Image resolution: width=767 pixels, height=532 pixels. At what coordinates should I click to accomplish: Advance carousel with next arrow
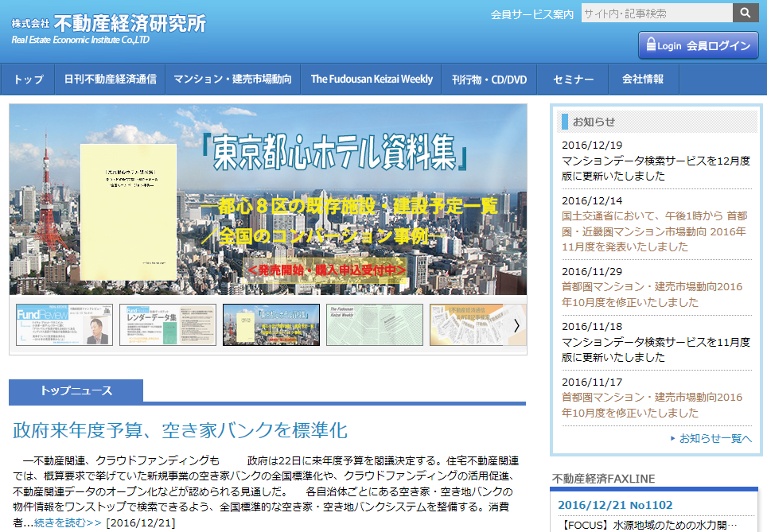point(516,324)
